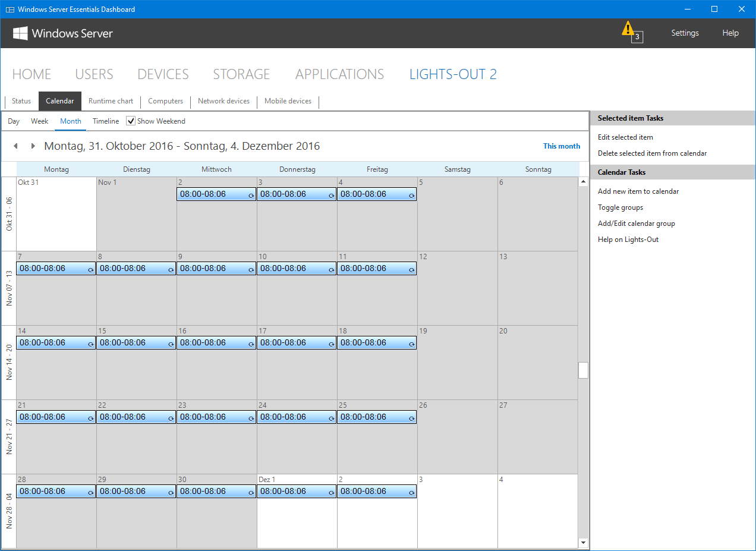
Task: Click the calendar scrollbar down arrow
Action: pyautogui.click(x=583, y=543)
